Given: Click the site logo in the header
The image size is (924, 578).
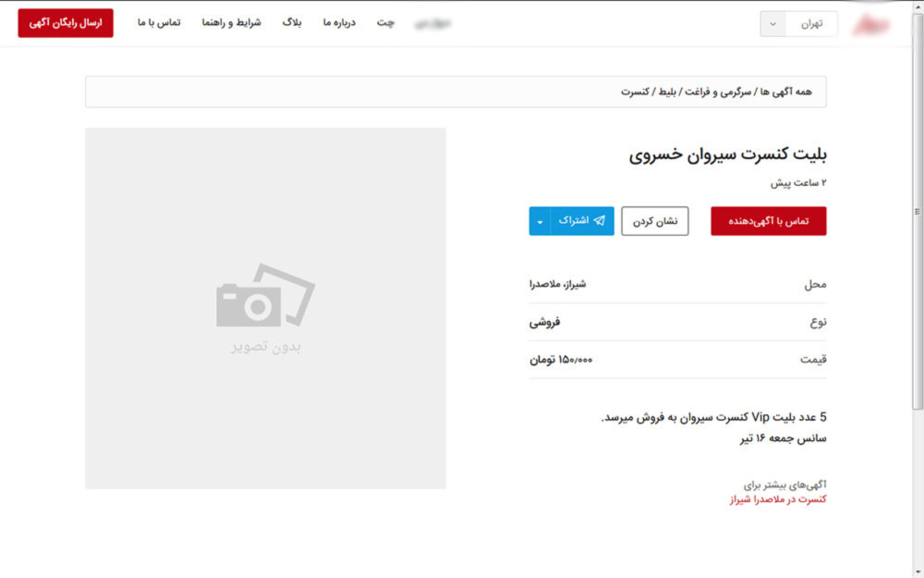Looking at the screenshot, I should pos(872,24).
